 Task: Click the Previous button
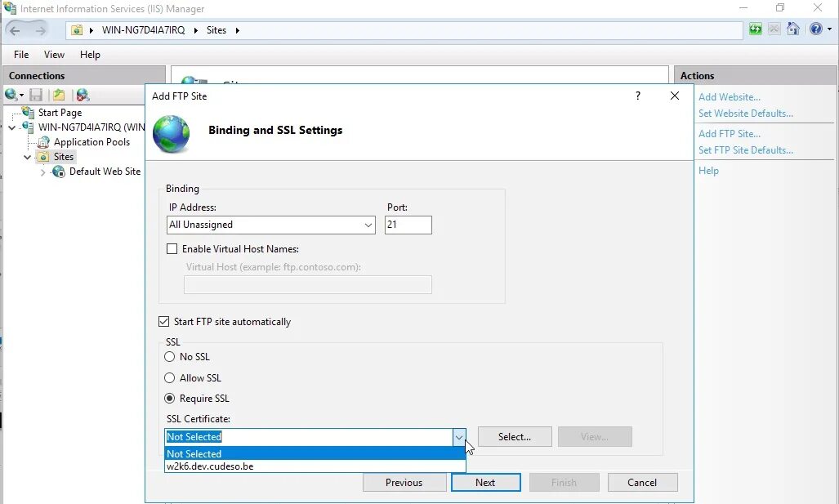pos(404,483)
